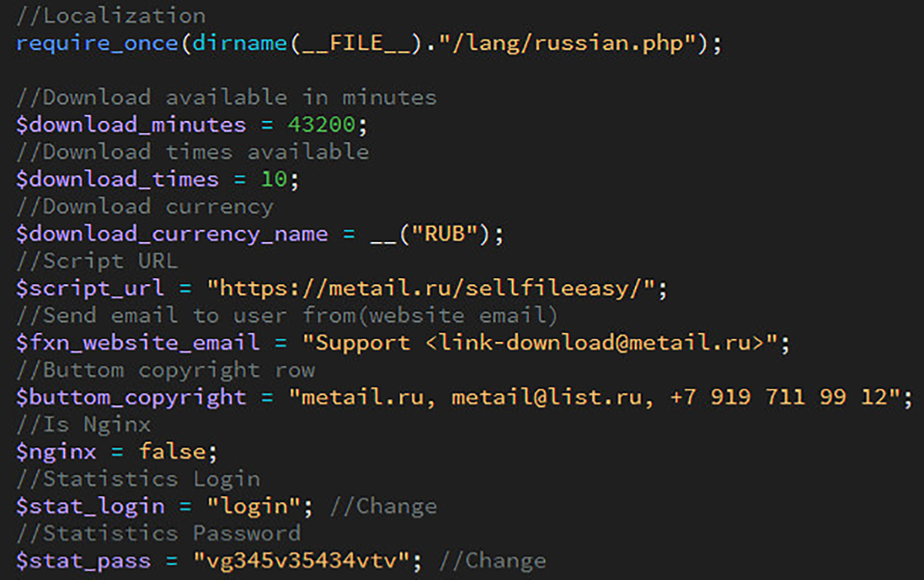The image size is (924, 580).
Task: Click the __FILE__ constant
Action: tap(357, 43)
